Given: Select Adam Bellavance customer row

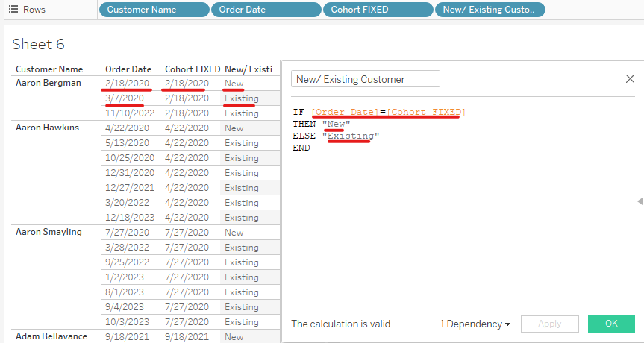Looking at the screenshot, I should (51, 336).
